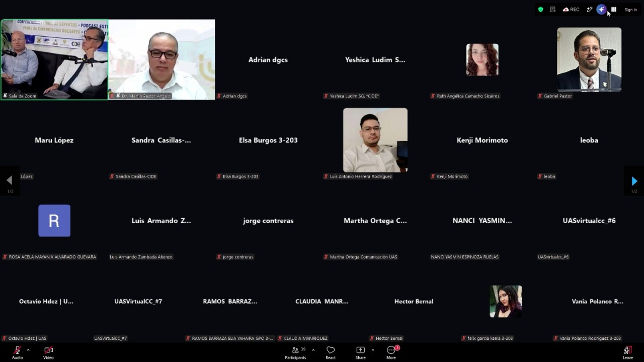The height and width of the screenshot is (362, 644).
Task: Select the Kenji Morimoto participant tile
Action: 482,140
